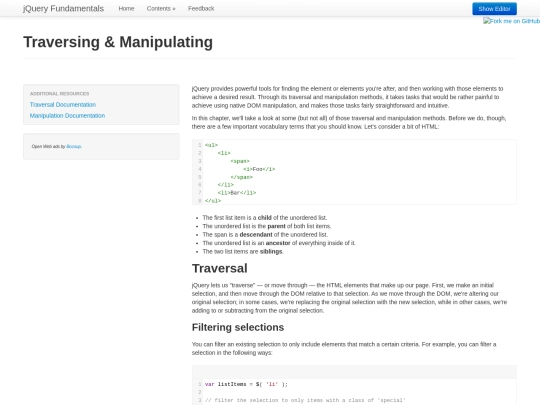Click the closing </ul> code line
540x405 pixels.
[x=213, y=201]
